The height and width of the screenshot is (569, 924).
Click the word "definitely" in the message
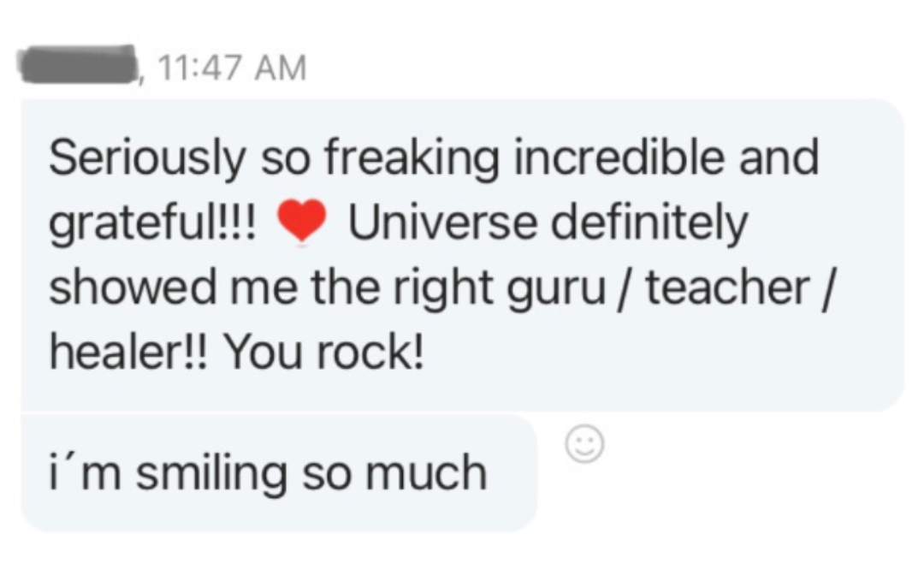(649, 222)
